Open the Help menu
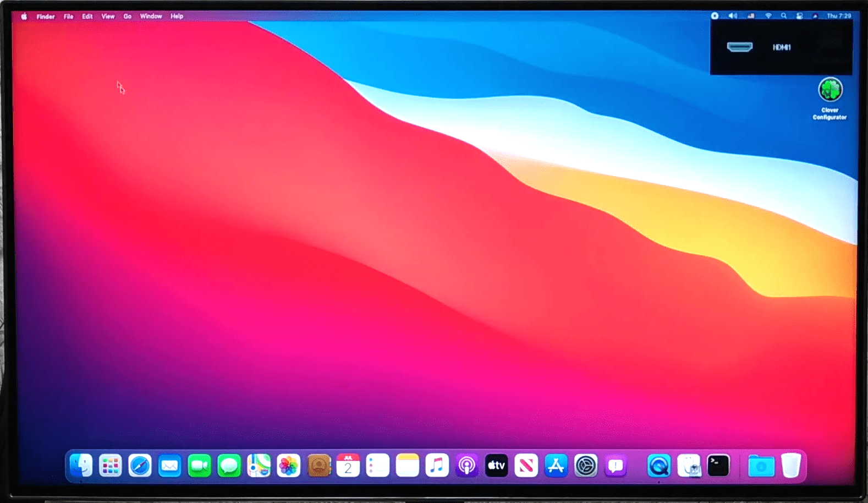 [x=177, y=17]
